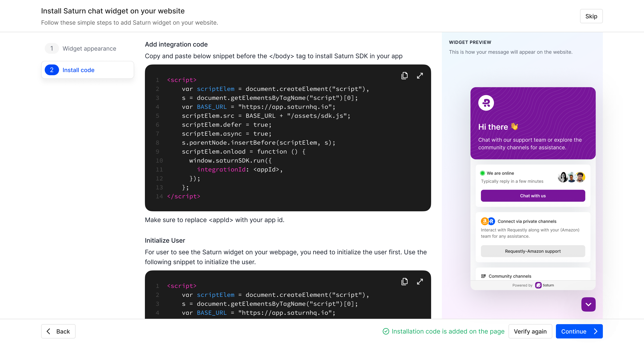Viewport: 644px width, 351px height.
Task: Click the Hi there greeting text
Action: click(x=498, y=127)
